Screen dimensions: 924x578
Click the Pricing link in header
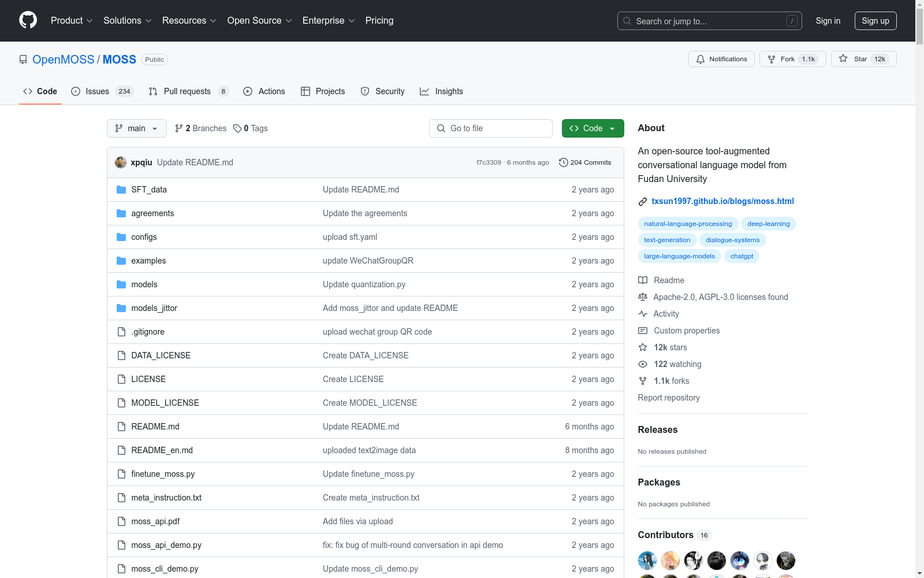(379, 21)
